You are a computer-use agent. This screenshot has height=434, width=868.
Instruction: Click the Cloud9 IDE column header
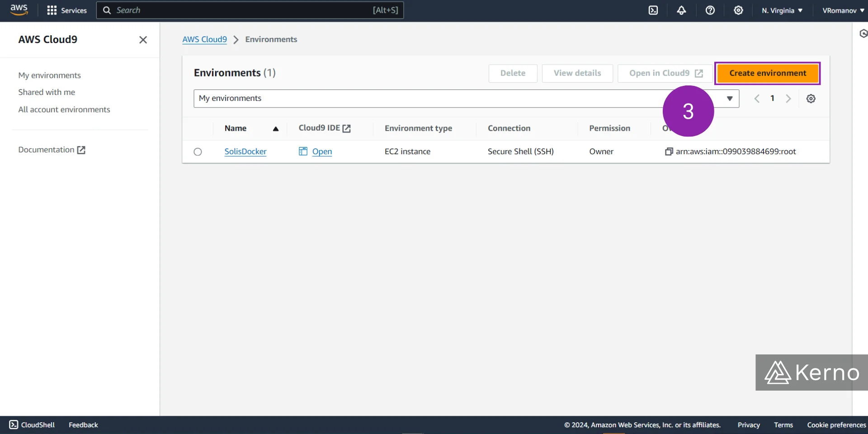pyautogui.click(x=325, y=128)
